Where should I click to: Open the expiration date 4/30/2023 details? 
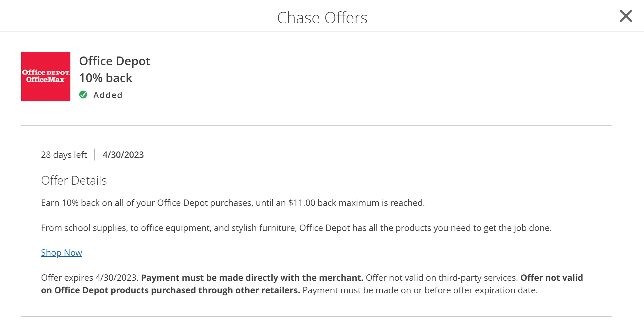click(123, 155)
